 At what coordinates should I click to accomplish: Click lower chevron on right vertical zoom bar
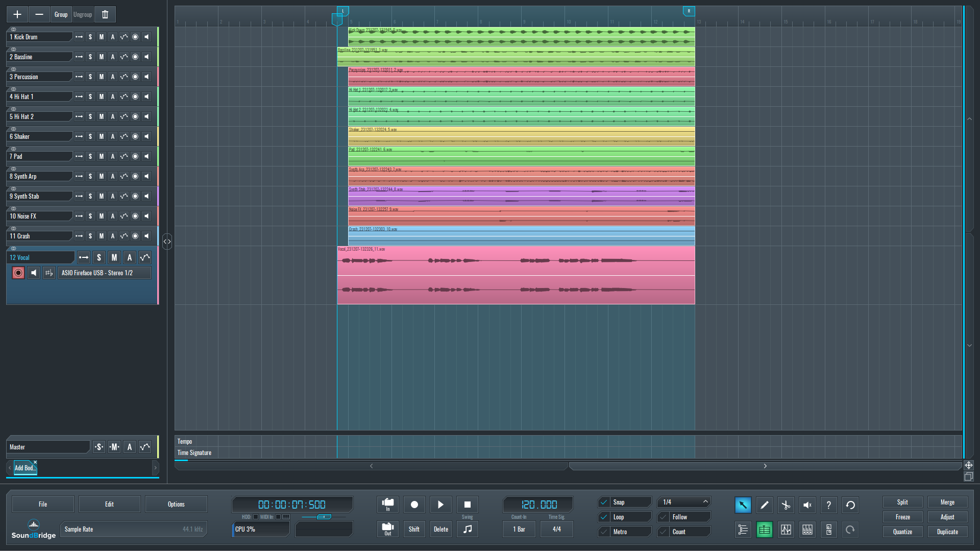point(969,345)
